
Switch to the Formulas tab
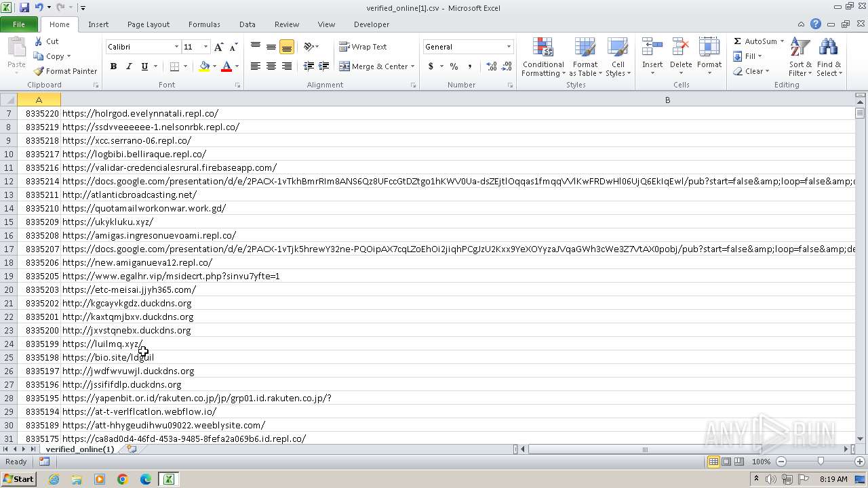click(204, 24)
